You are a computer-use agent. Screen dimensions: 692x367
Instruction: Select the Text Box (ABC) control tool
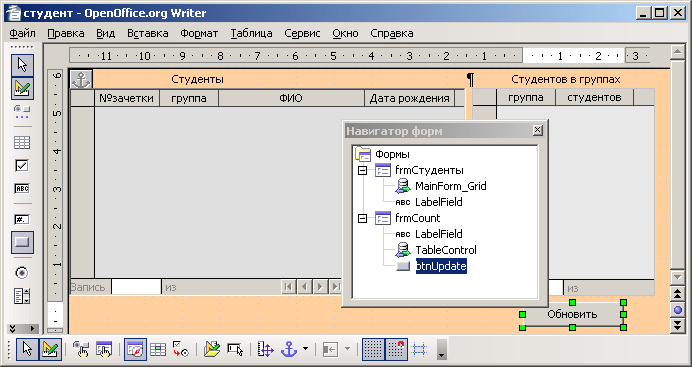coord(22,189)
